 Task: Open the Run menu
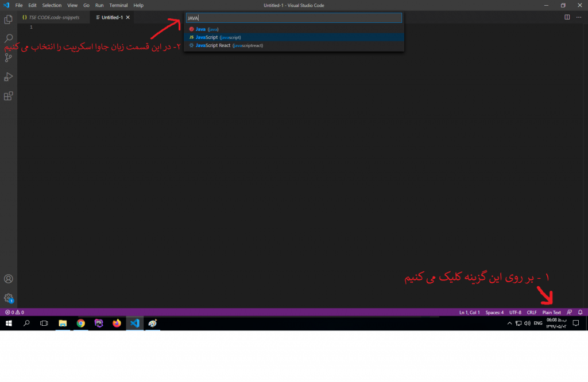(x=99, y=5)
